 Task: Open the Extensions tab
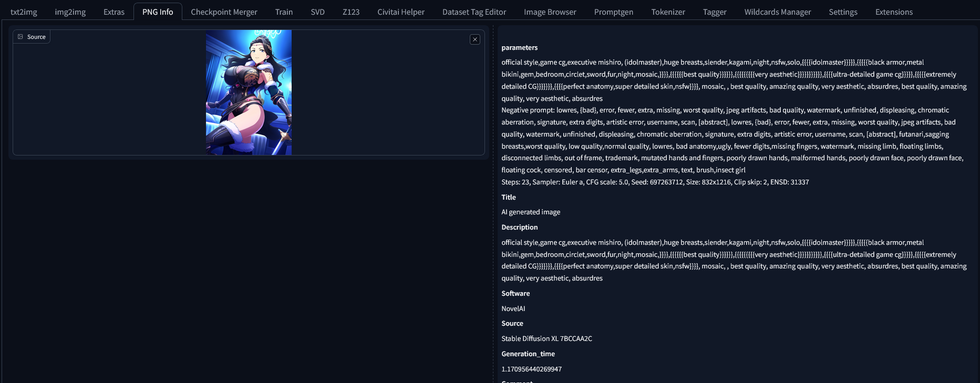(893, 12)
